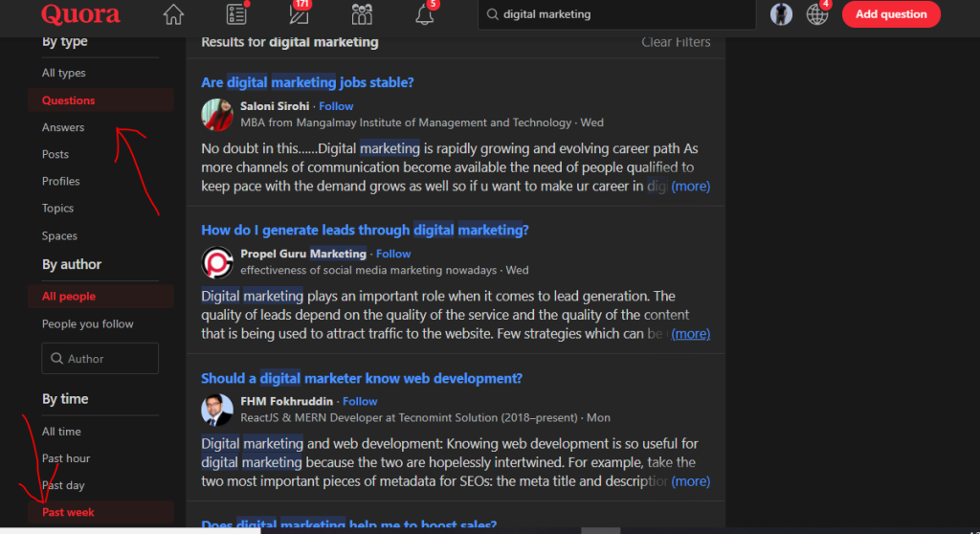Click 'effectiveness of social media marketing nowadays' text

pos(368,270)
